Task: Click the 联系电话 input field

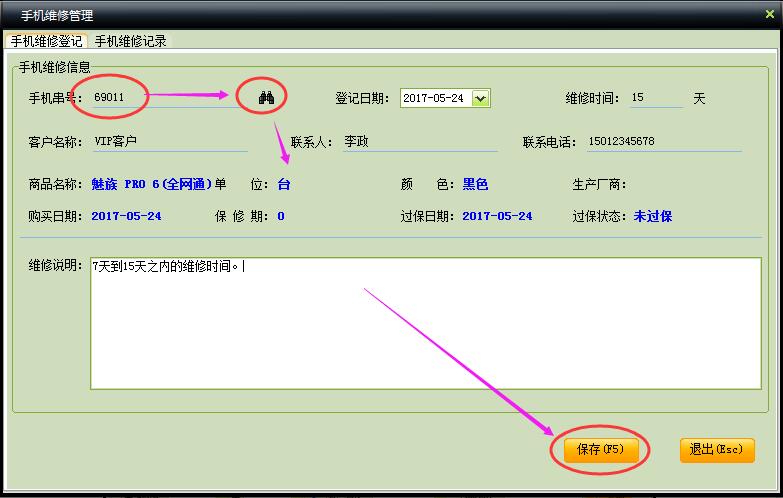Action: (664, 142)
